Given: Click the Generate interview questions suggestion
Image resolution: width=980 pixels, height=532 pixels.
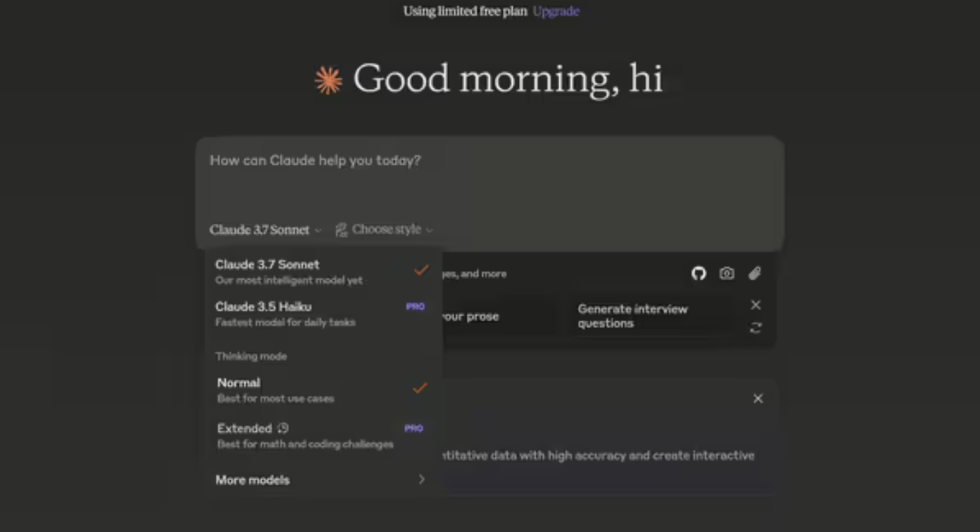Looking at the screenshot, I should (633, 316).
